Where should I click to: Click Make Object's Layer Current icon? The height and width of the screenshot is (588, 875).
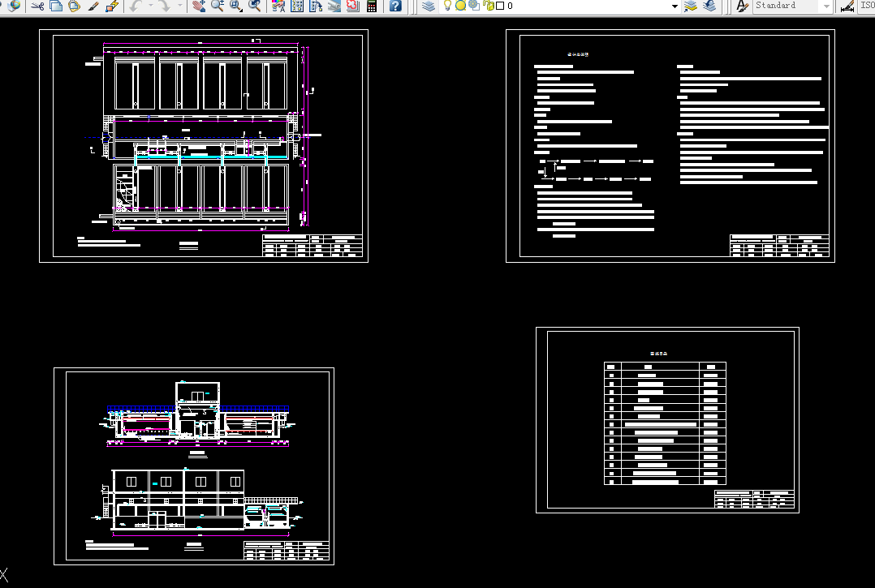690,6
